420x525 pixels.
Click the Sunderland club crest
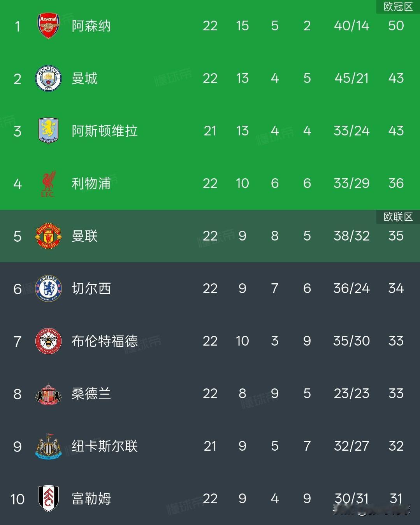click(48, 393)
